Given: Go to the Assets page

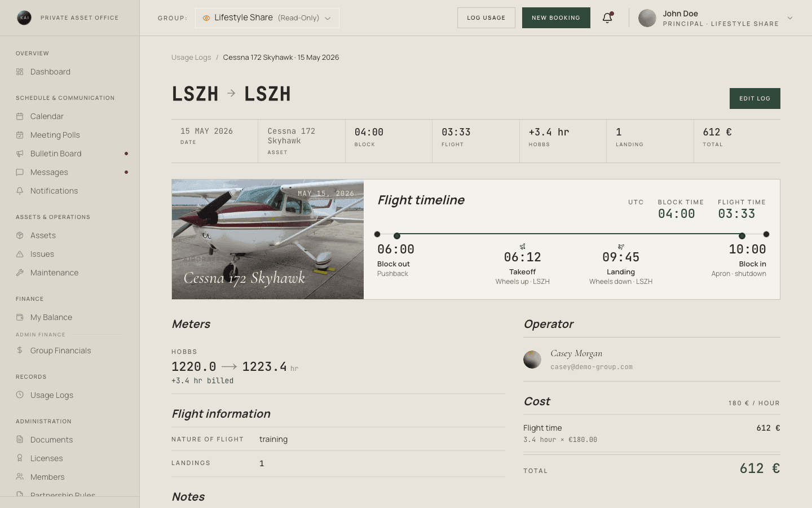Looking at the screenshot, I should [x=43, y=235].
